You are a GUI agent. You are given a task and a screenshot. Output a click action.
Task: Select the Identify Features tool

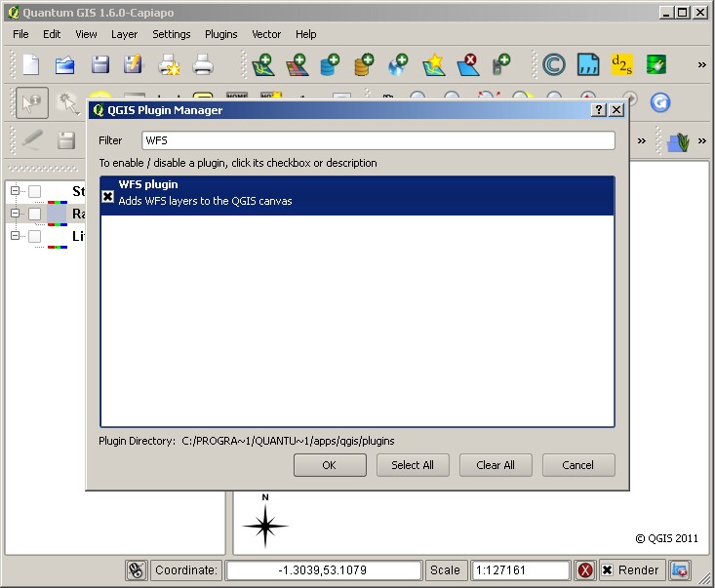[32, 103]
